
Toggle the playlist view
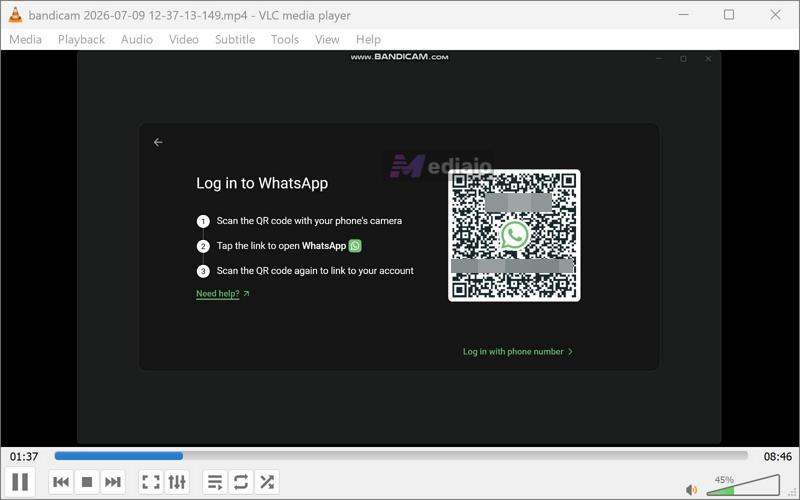click(x=215, y=482)
